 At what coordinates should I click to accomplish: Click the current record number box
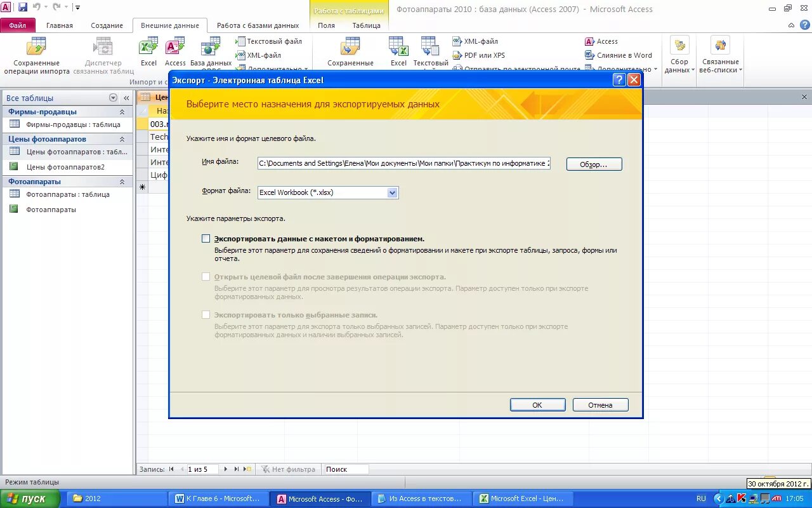pyautogui.click(x=202, y=469)
